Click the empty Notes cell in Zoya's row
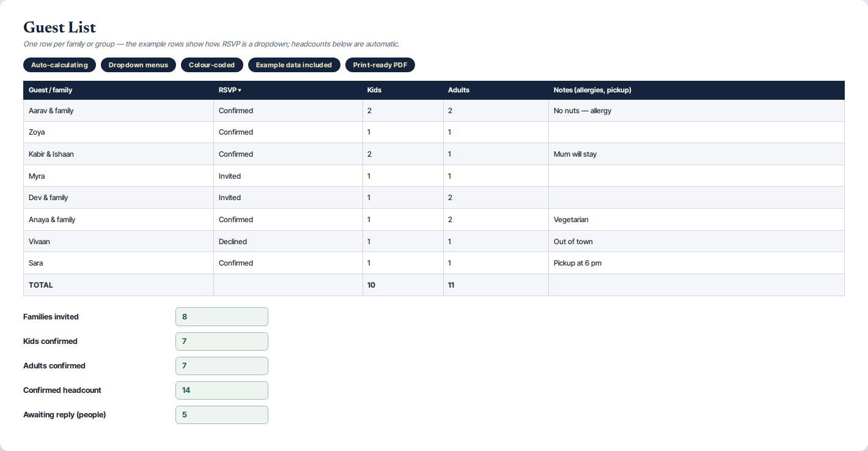 pos(696,132)
